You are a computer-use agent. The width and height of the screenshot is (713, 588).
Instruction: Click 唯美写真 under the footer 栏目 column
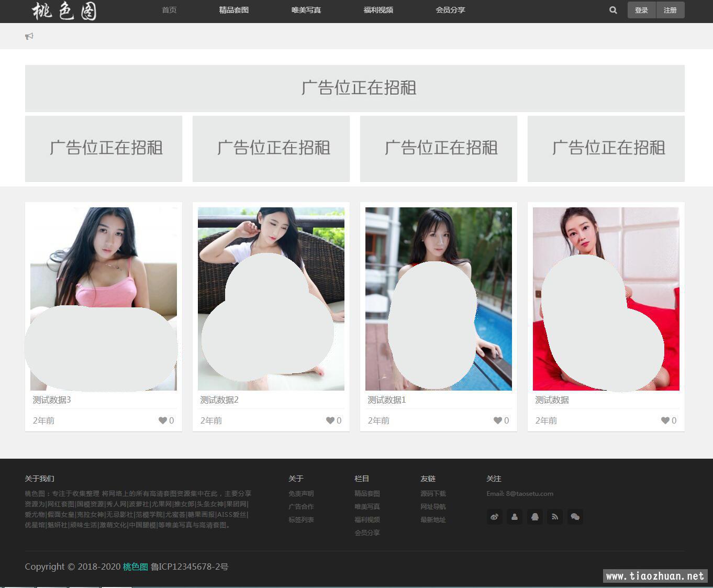367,507
